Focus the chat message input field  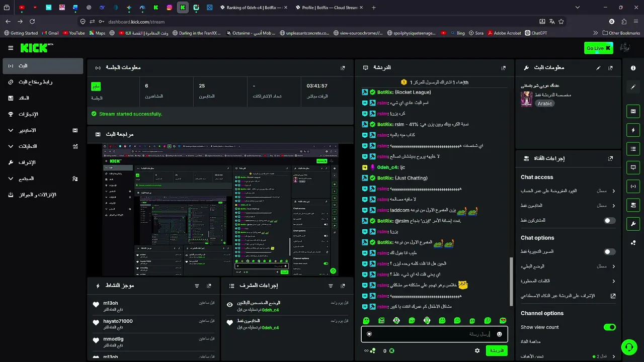[x=435, y=334]
